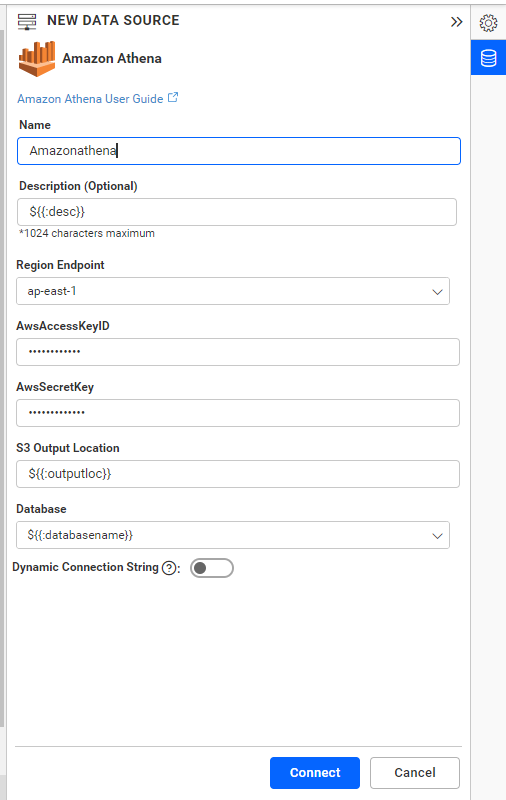This screenshot has height=800, width=506.
Task: Click the AwsSecretKey password field
Action: 238,413
